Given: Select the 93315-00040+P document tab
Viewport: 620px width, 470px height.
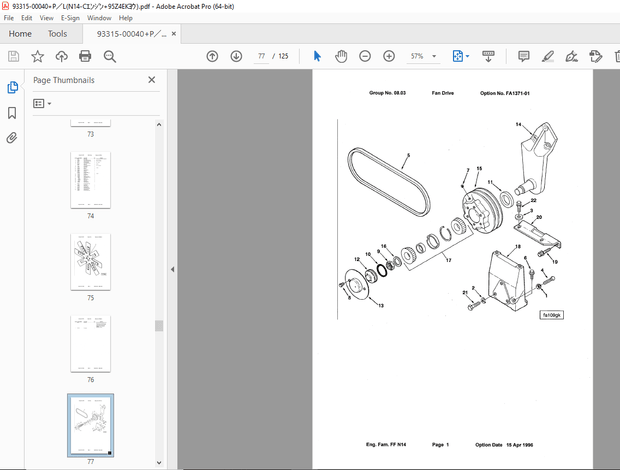Looking at the screenshot, I should 131,34.
